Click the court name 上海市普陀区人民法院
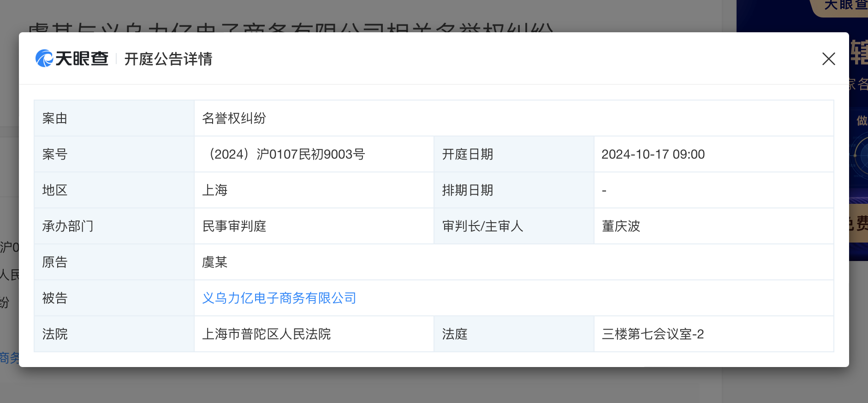Screen dimensions: 868x403 click(x=267, y=334)
